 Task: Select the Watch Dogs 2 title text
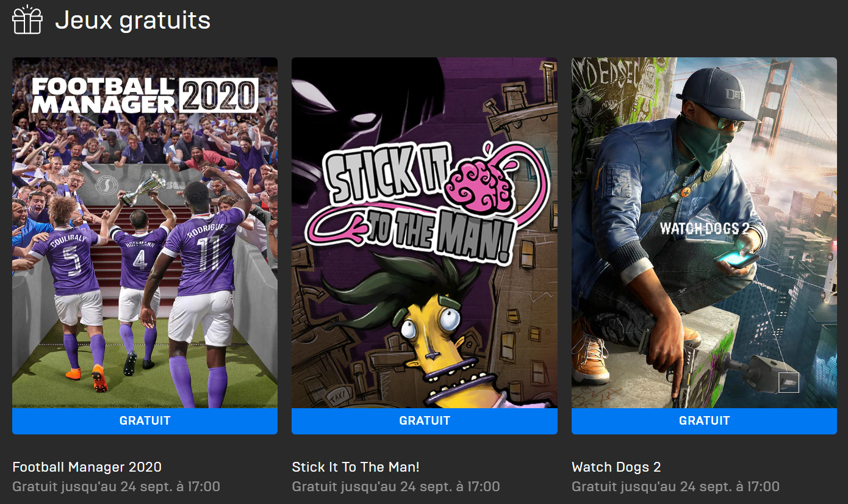tap(616, 467)
